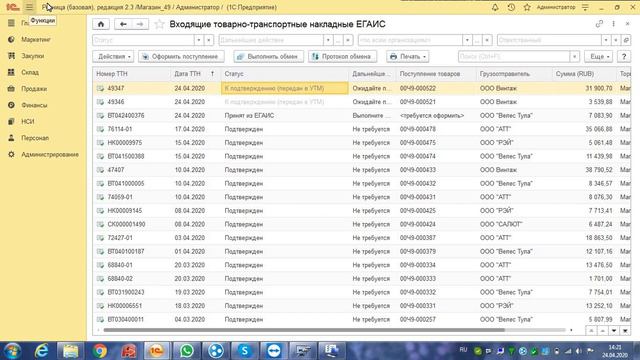Click into the Поиск search field

pyautogui.click(x=514, y=56)
